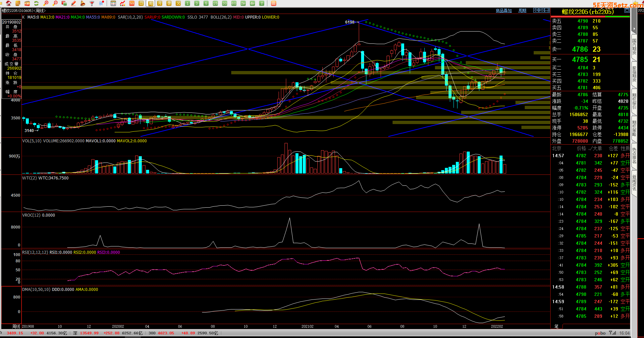Maximize the rb2205 quote panel
Viewport: 644px width, 338px height.
click(627, 11)
